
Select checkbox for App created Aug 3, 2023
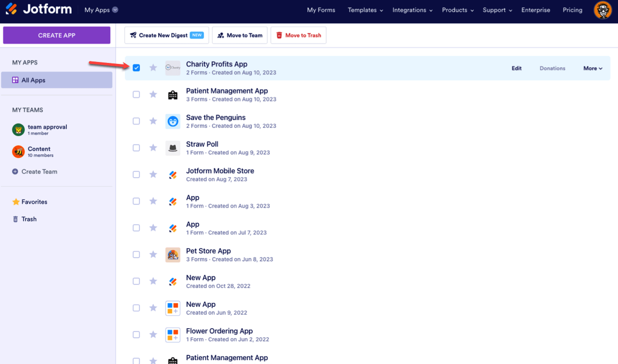[x=136, y=201]
